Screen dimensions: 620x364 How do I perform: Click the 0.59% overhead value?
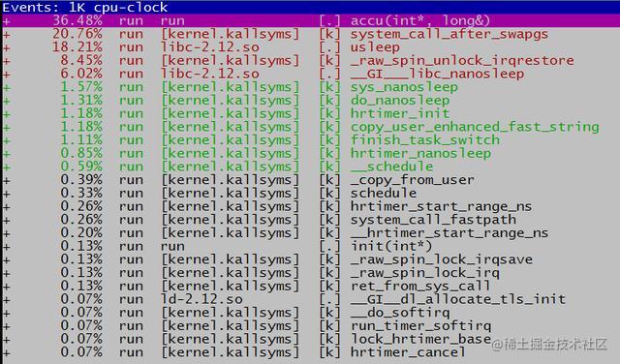pos(81,167)
